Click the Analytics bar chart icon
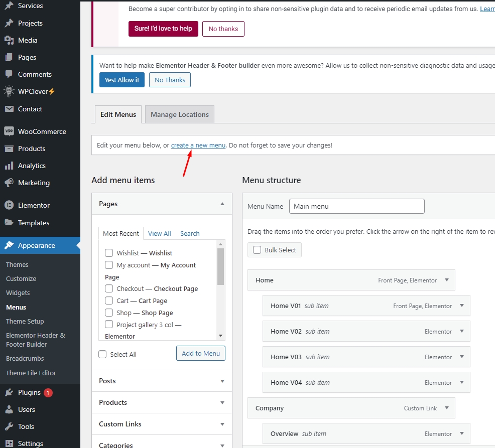The image size is (495, 448). (x=9, y=166)
